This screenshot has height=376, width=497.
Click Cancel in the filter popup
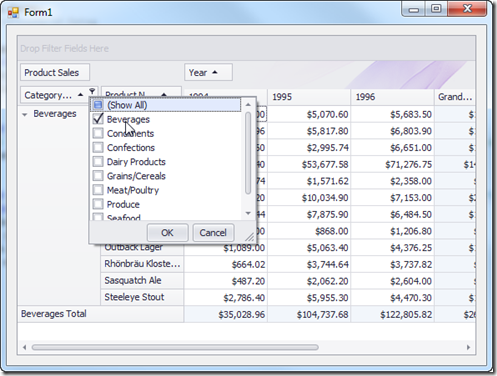(213, 232)
